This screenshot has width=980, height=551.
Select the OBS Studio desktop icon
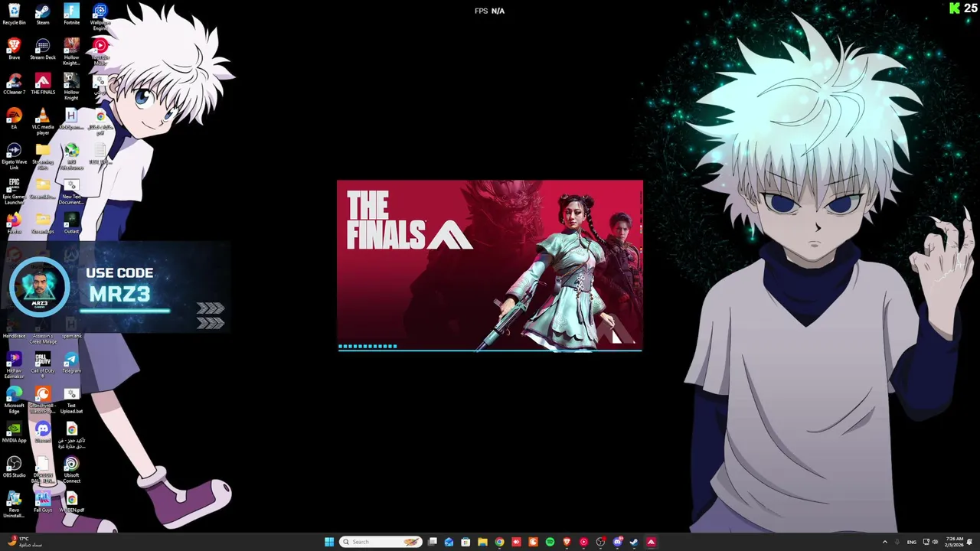(14, 468)
